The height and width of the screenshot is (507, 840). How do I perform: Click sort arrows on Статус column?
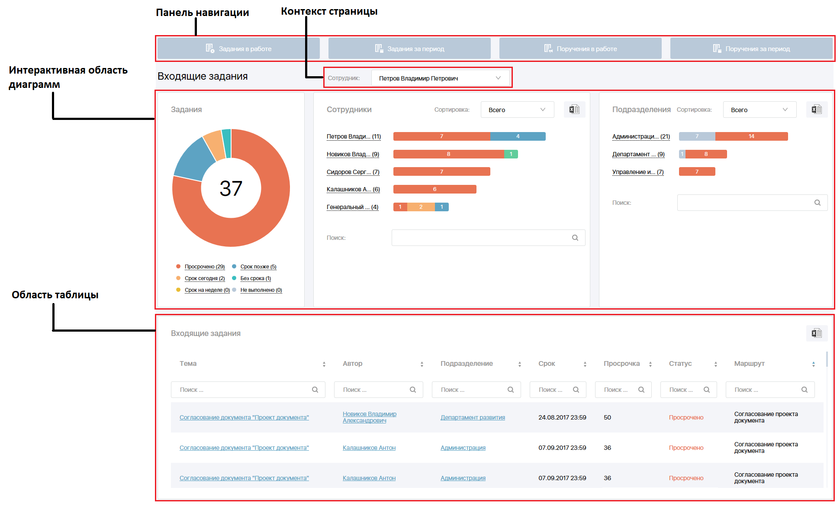715,364
